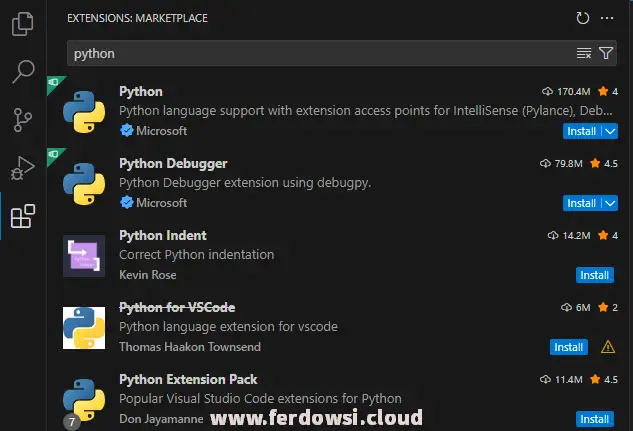
Task: Click the download icon for Python Extension Pack
Action: [545, 379]
